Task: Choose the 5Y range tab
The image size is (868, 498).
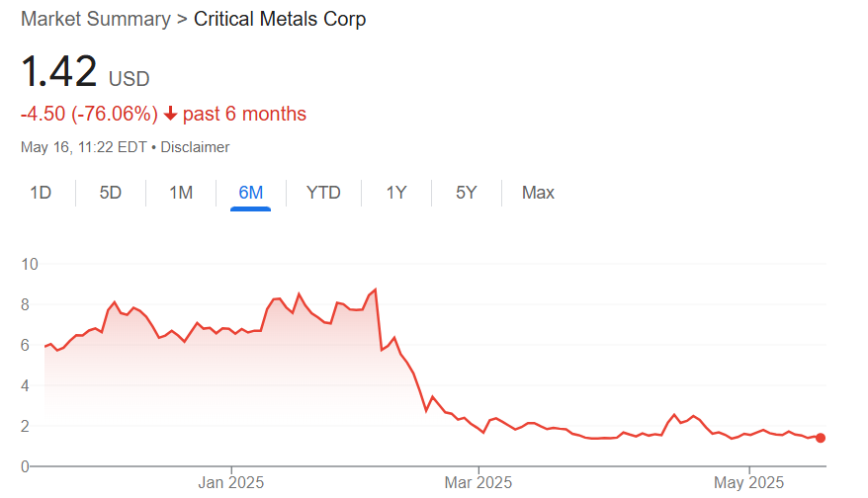Action: click(467, 193)
